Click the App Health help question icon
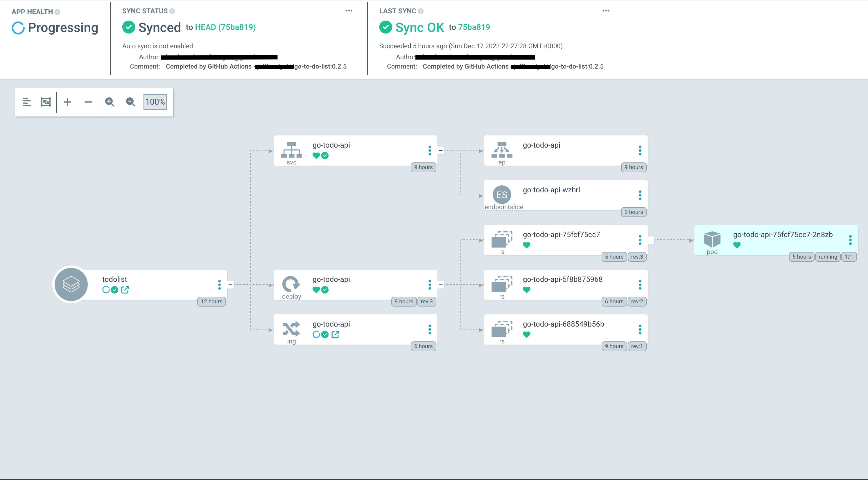Screen dimensions: 868x480 pos(58,12)
